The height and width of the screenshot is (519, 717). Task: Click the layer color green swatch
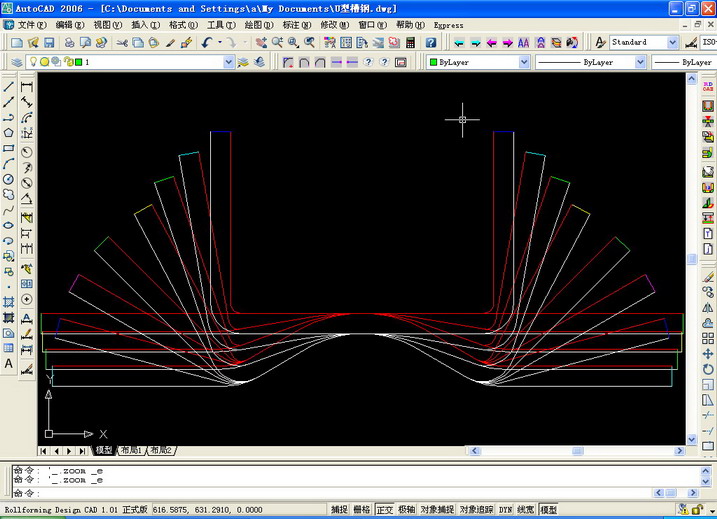tap(79, 62)
